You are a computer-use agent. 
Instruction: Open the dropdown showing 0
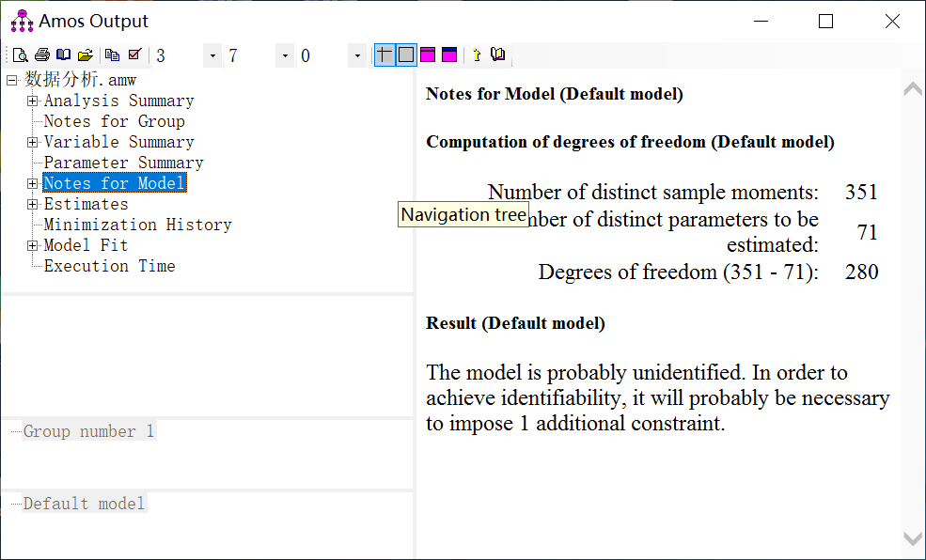click(x=357, y=56)
